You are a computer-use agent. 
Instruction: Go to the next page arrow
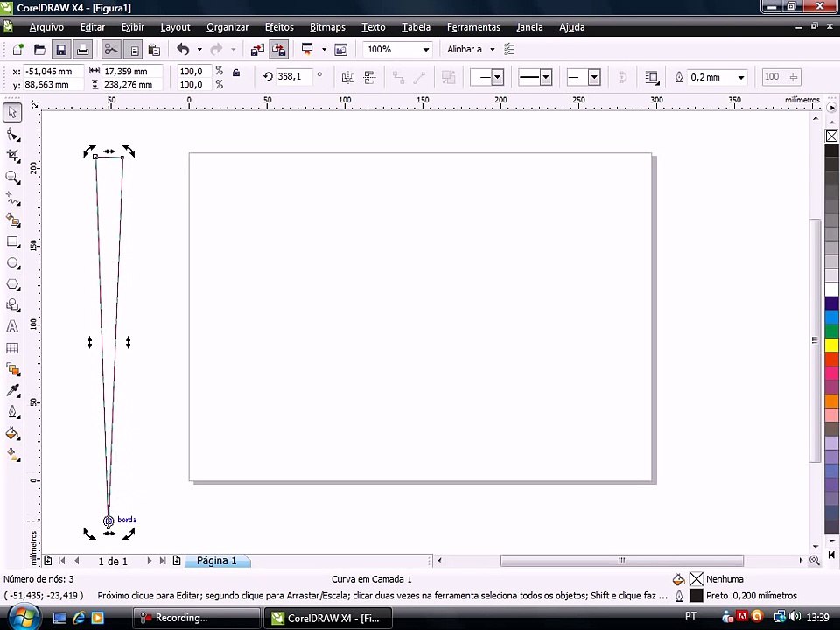pyautogui.click(x=149, y=561)
